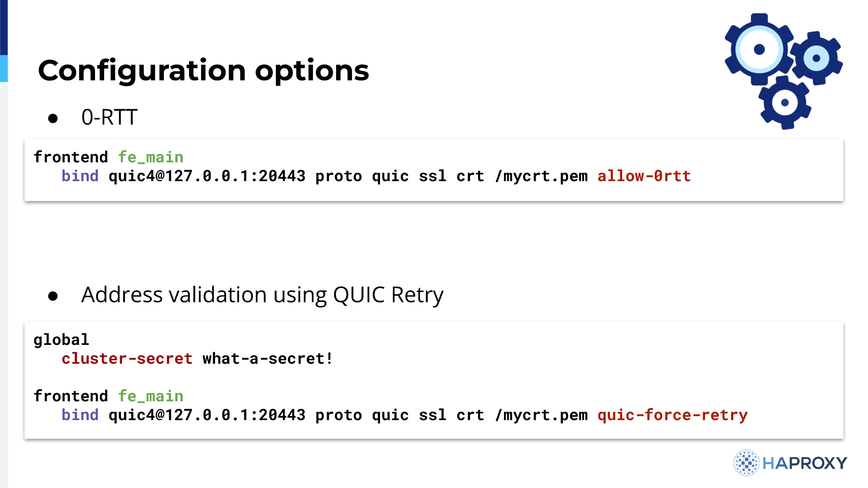868x488 pixels.
Task: Click the large gear icon
Action: pyautogui.click(x=759, y=50)
